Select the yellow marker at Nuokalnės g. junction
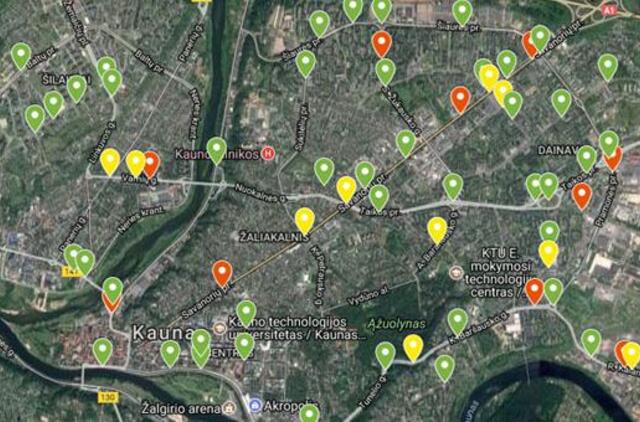 click(346, 189)
